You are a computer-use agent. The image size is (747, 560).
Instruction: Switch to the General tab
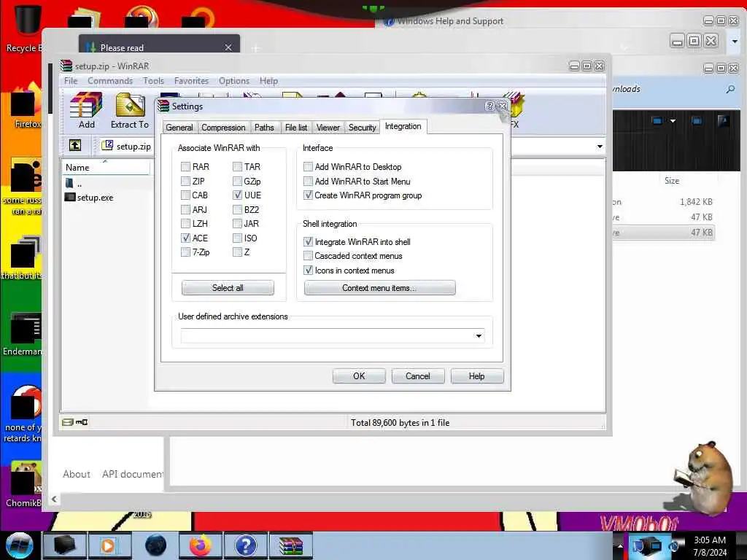[179, 127]
